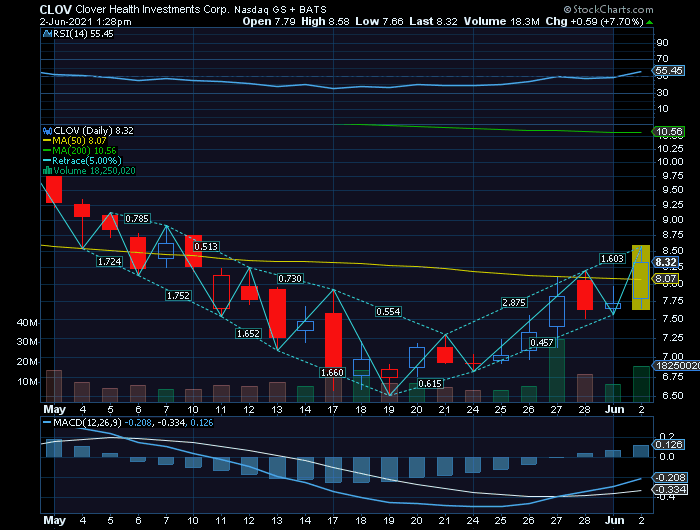Click the 0.730 retracement label
This screenshot has width=700, height=530.
click(x=290, y=279)
